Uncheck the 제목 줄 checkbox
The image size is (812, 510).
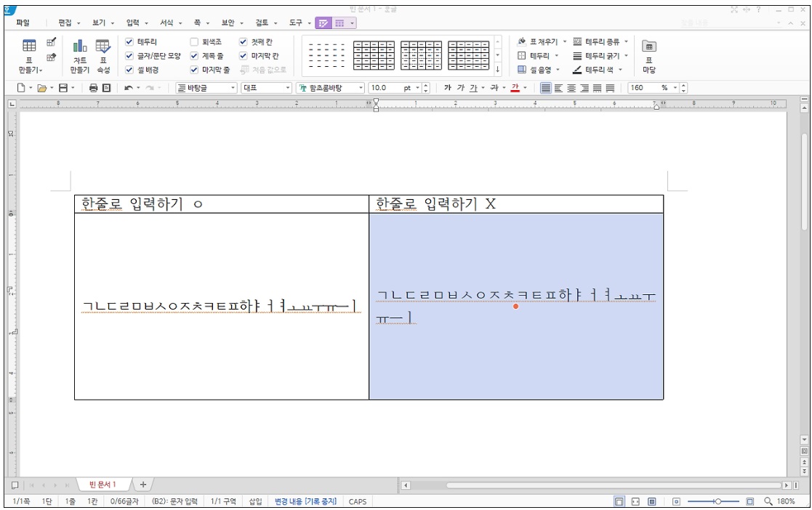click(194, 56)
